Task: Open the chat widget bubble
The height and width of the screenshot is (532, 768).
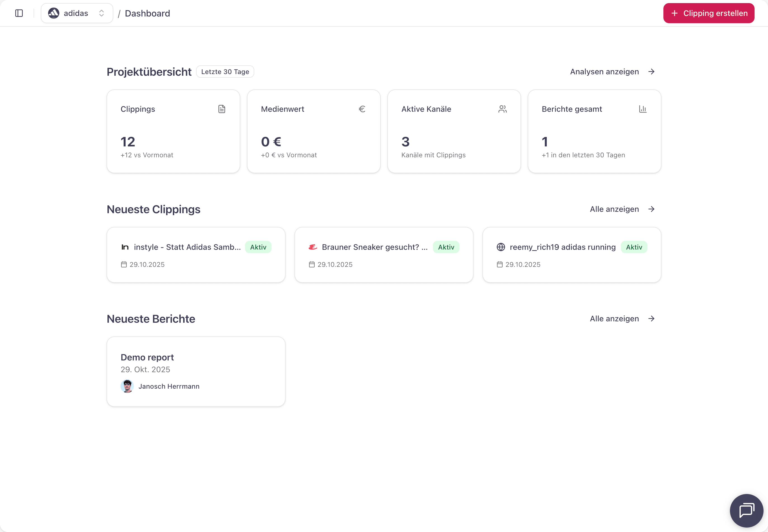Action: pyautogui.click(x=746, y=510)
